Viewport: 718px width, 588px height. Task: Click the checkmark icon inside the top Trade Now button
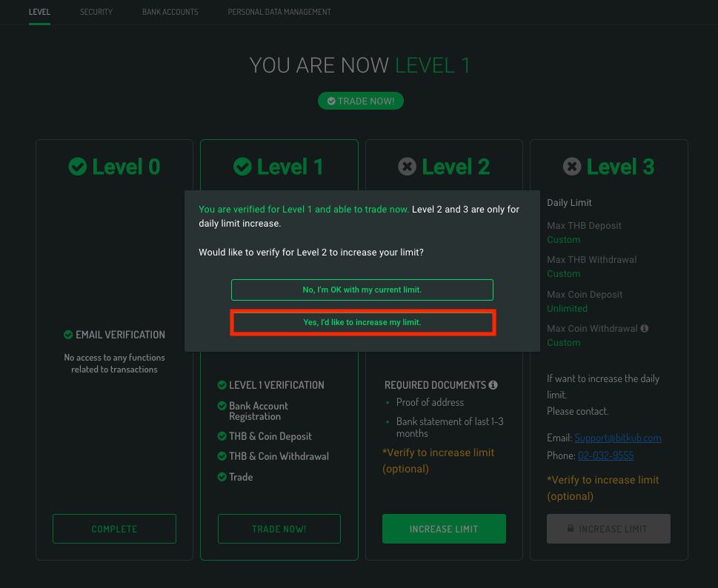pyautogui.click(x=330, y=101)
